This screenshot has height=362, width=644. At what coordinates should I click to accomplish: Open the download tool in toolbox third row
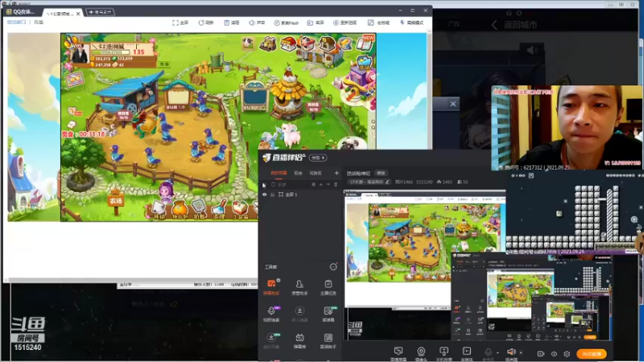point(271,340)
